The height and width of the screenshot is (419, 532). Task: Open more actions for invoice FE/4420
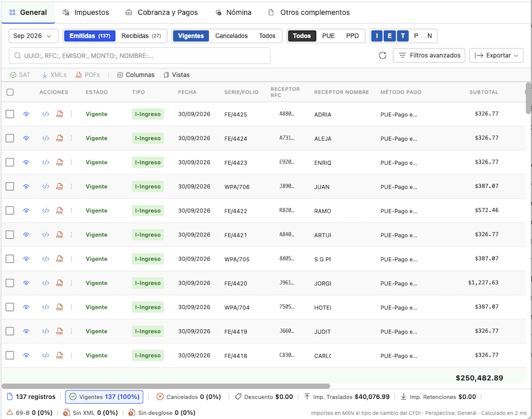pos(72,282)
